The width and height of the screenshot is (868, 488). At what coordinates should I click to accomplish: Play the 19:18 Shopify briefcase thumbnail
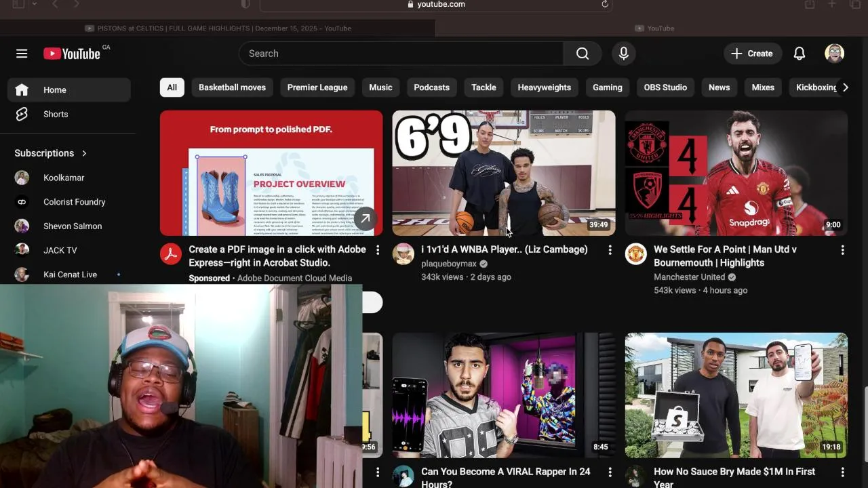tap(736, 395)
